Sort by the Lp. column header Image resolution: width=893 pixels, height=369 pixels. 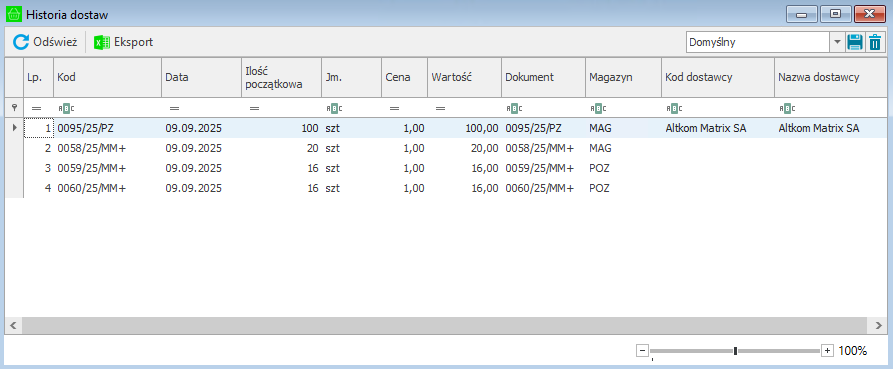coord(38,77)
